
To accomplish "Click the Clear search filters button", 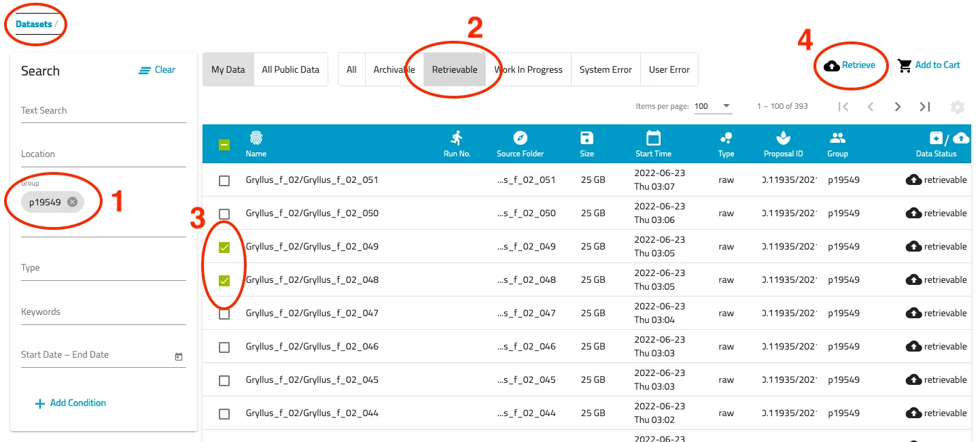I will click(157, 70).
